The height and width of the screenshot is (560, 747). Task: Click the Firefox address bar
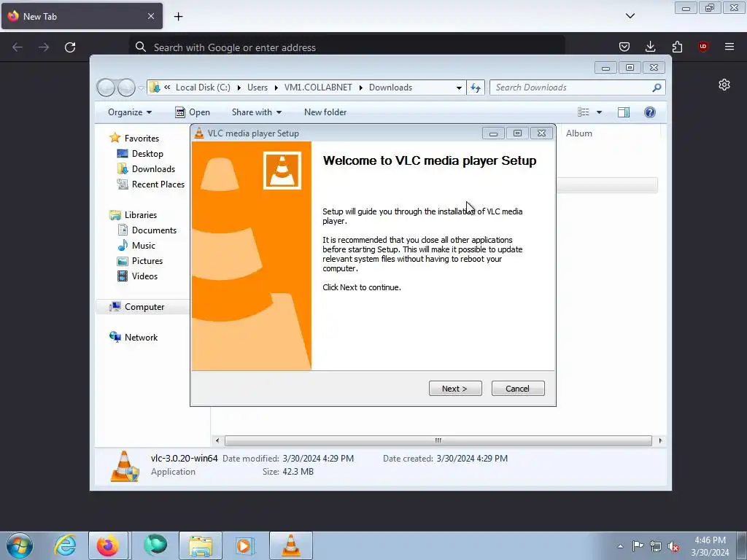coord(347,47)
